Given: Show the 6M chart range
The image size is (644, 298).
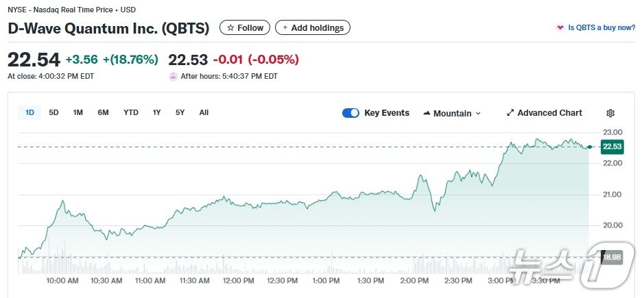Looking at the screenshot, I should point(103,112).
